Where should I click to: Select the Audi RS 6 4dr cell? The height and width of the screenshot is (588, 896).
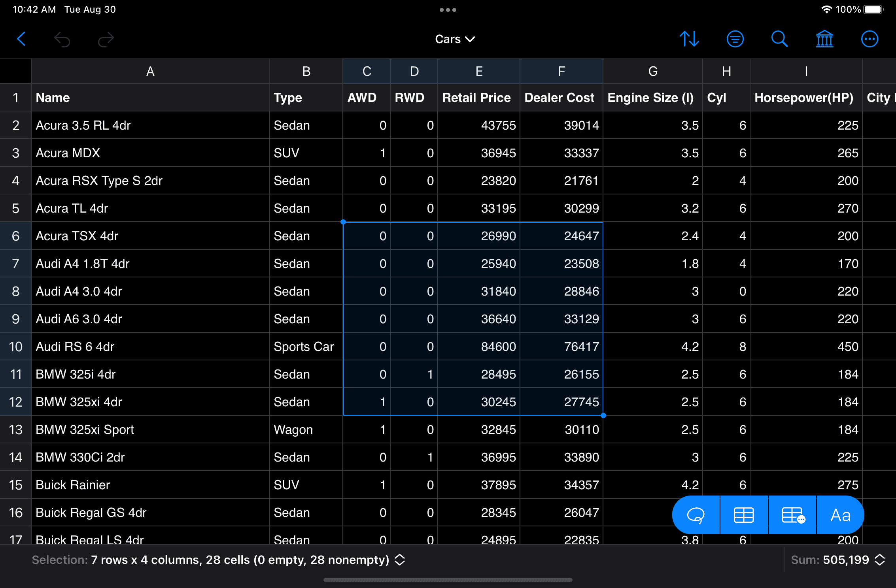tap(150, 347)
